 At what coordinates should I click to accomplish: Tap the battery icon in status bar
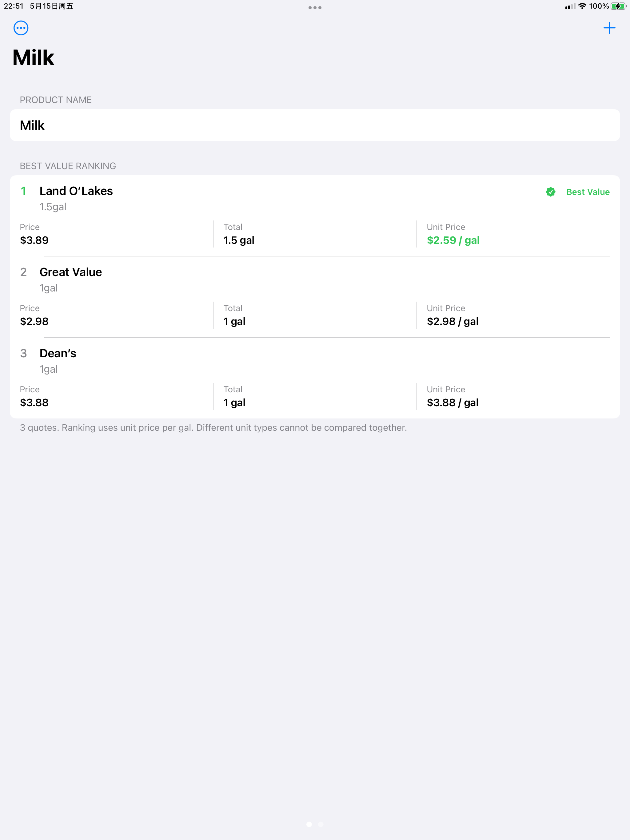618,6
